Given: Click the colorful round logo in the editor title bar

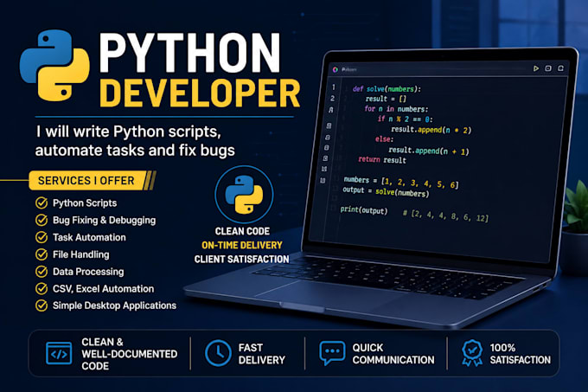Looking at the screenshot, I should 336,69.
